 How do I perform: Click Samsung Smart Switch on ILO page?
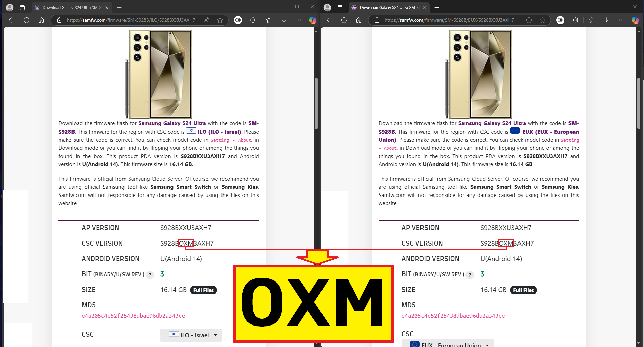click(x=181, y=187)
